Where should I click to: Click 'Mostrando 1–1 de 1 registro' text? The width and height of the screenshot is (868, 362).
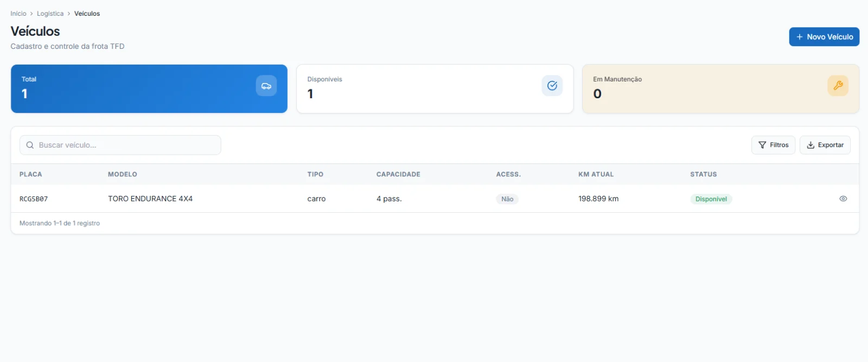click(x=60, y=223)
